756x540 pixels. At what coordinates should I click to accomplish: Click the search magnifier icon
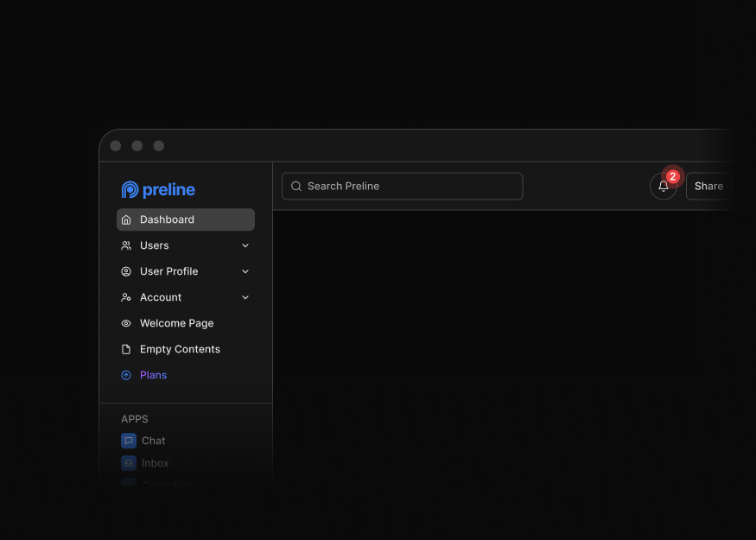(x=296, y=186)
